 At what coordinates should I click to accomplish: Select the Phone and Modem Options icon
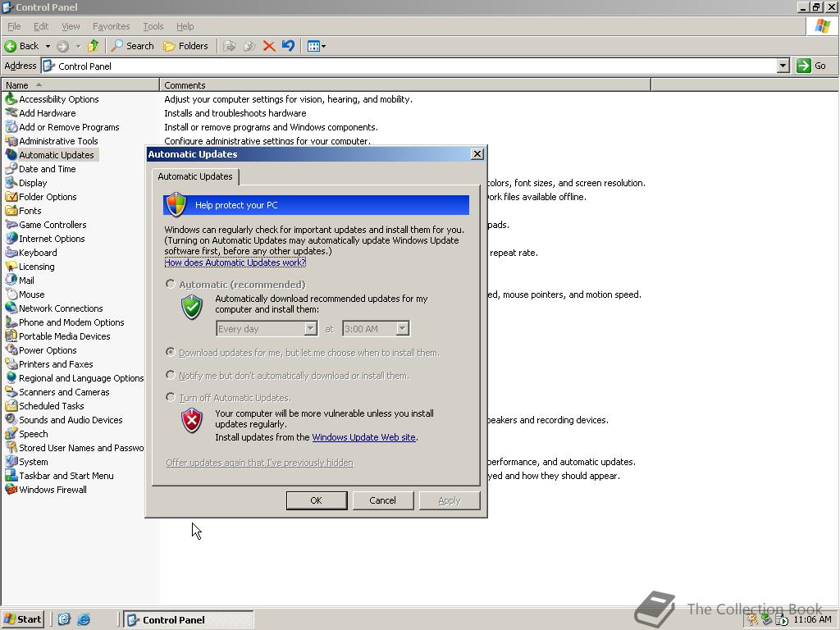[11, 322]
